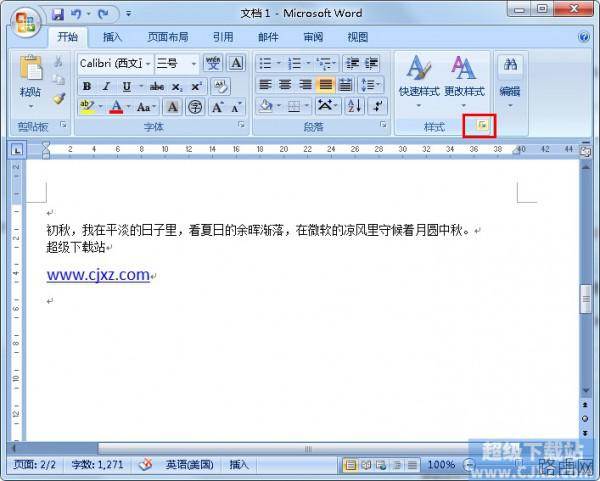Screen dimensions: 600x481
Task: Switch to the 插入 tab
Action: (112, 37)
